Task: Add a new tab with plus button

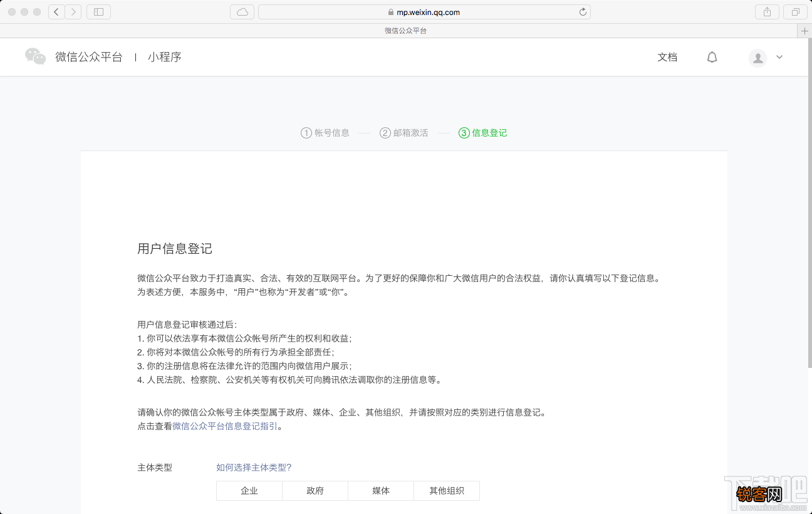Action: click(804, 31)
